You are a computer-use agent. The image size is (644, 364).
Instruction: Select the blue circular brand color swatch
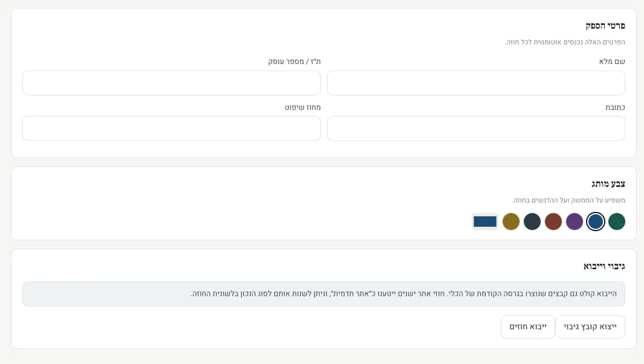pos(596,222)
